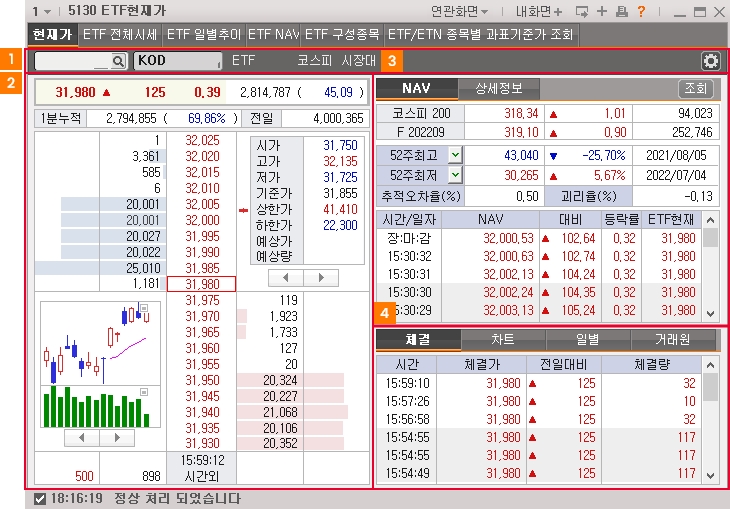Click up arrow of NAV table scrollbar
This screenshot has width=730, height=509.
[x=710, y=220]
